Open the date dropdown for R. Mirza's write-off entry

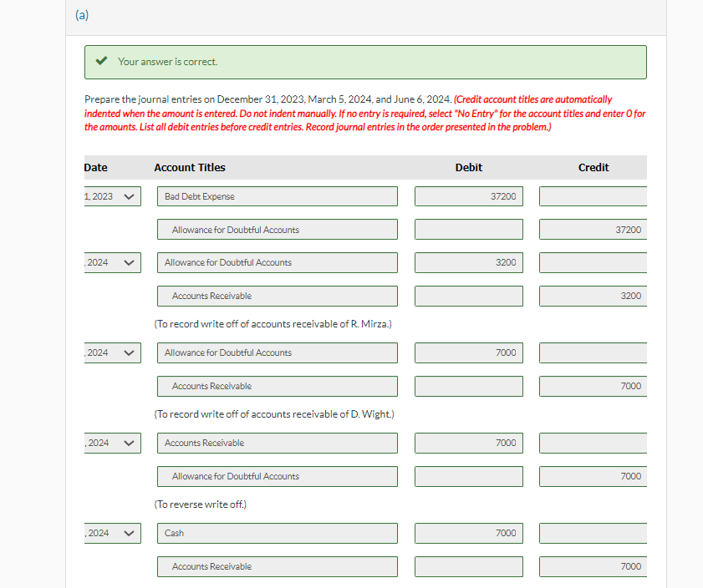pos(111,262)
